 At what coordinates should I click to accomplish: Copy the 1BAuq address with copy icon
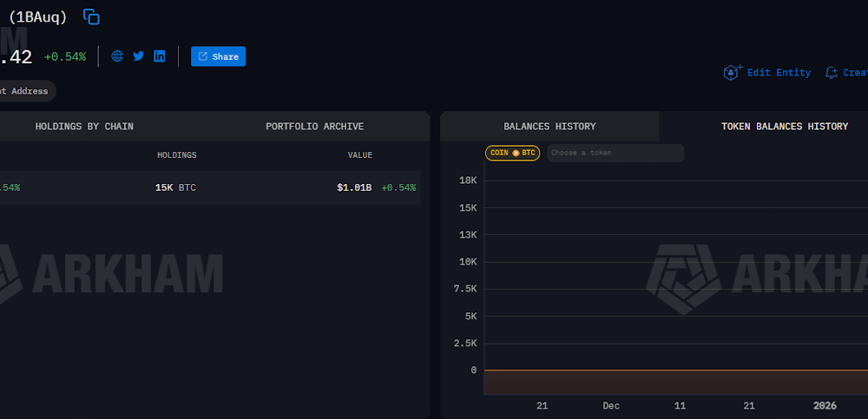[x=91, y=16]
